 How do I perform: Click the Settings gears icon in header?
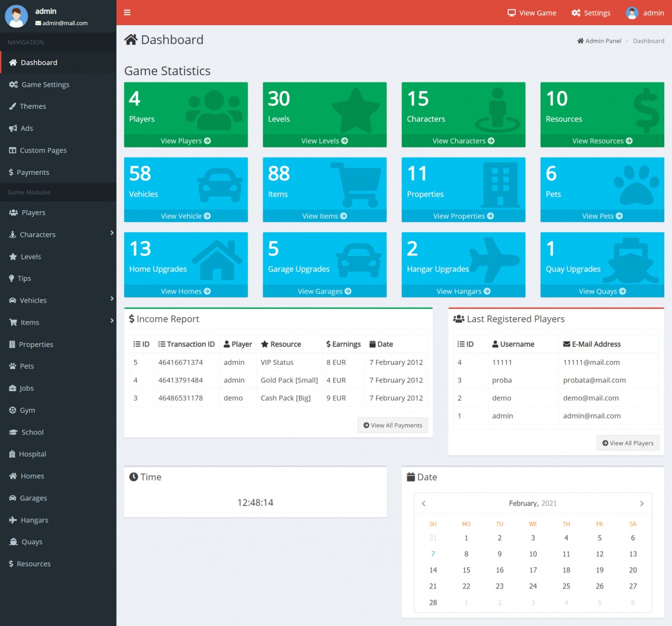pyautogui.click(x=576, y=13)
